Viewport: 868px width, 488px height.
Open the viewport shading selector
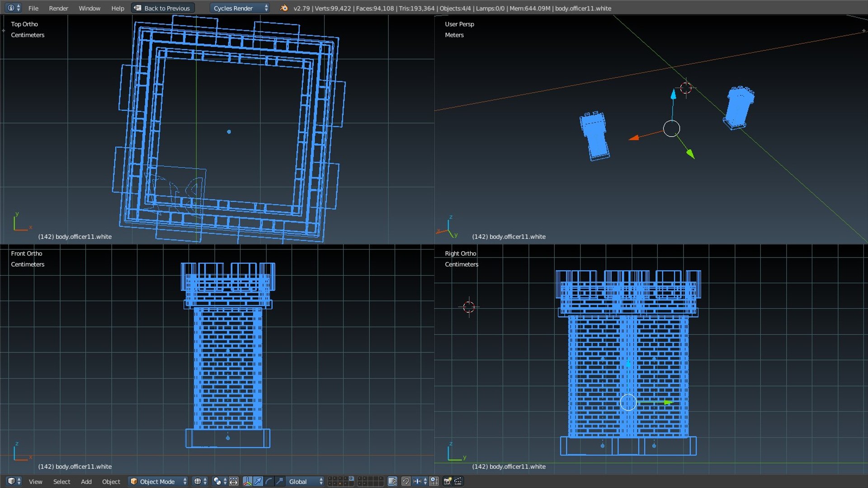point(200,481)
